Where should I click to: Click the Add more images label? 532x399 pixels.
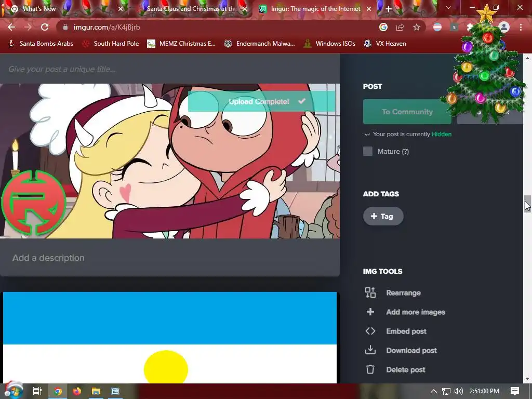coord(416,312)
